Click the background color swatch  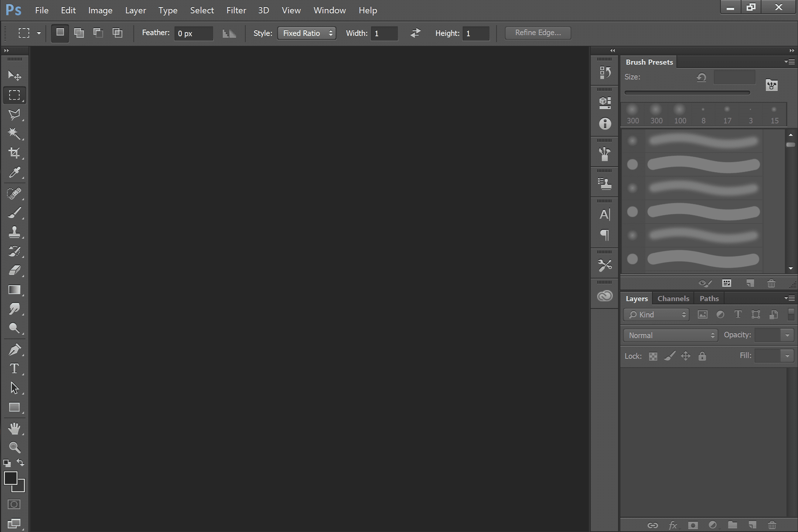[x=21, y=488]
